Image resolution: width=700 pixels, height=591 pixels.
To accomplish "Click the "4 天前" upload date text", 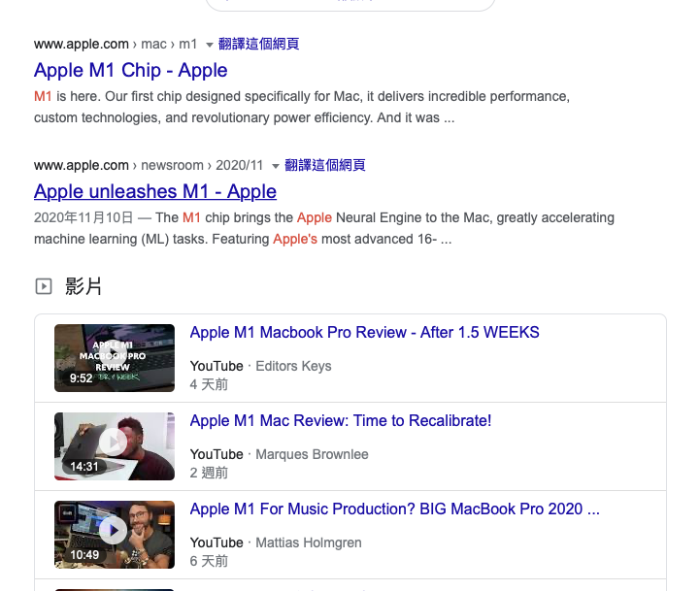I will (209, 384).
